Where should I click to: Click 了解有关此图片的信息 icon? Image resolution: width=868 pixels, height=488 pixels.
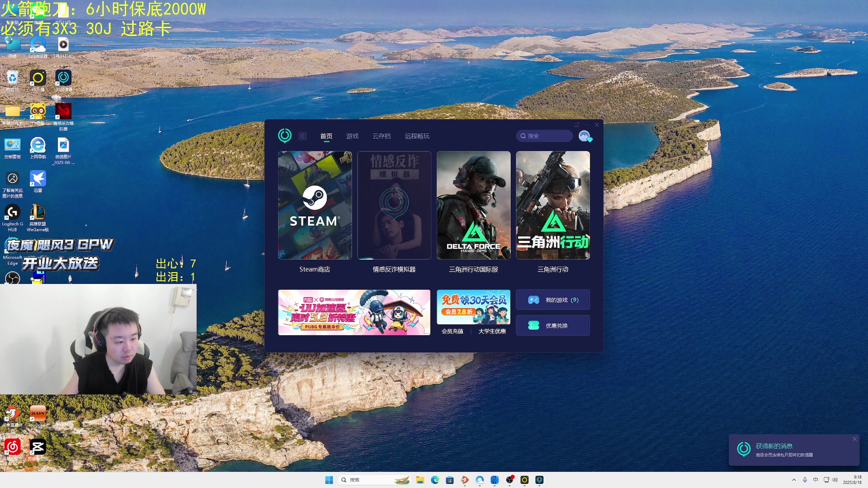pyautogui.click(x=13, y=184)
